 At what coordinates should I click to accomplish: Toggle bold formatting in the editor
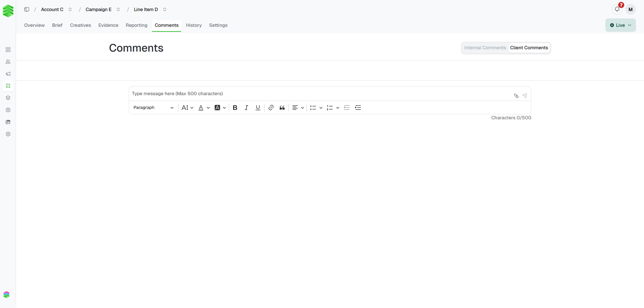click(x=235, y=108)
